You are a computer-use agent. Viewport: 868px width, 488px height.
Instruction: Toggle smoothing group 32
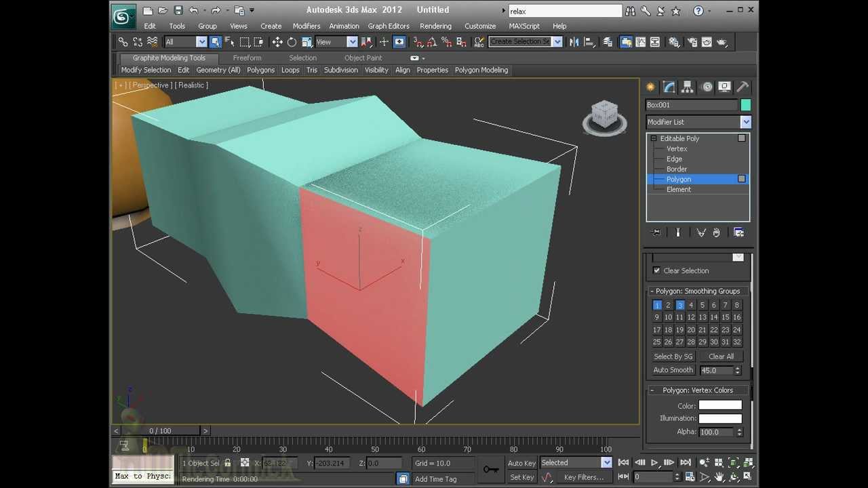tap(736, 342)
